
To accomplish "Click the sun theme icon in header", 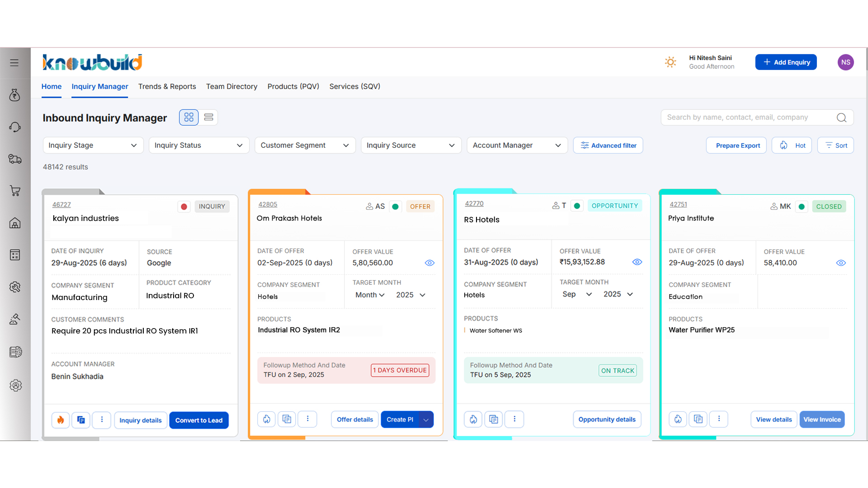I will (670, 62).
